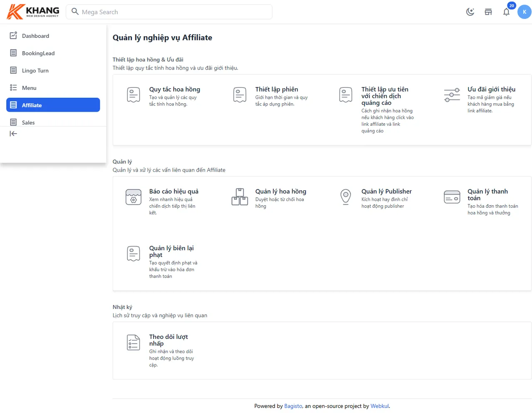
Task: Click the Ưu đãi giới thiệu sliders icon
Action: click(x=452, y=95)
